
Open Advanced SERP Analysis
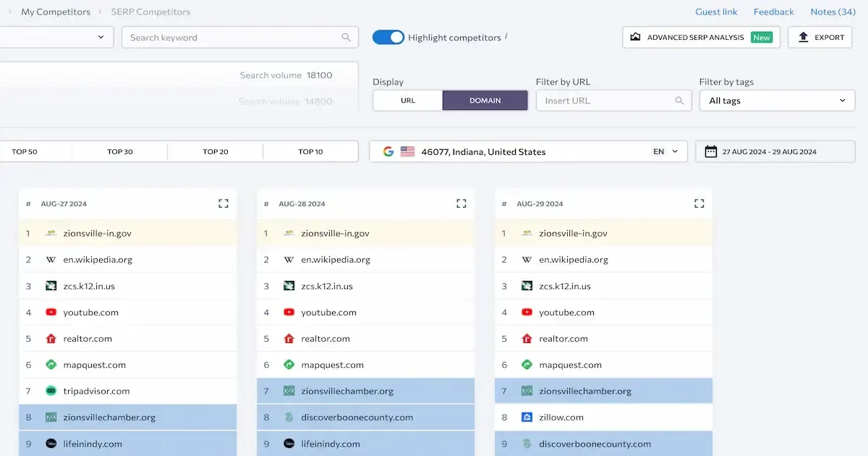click(701, 37)
